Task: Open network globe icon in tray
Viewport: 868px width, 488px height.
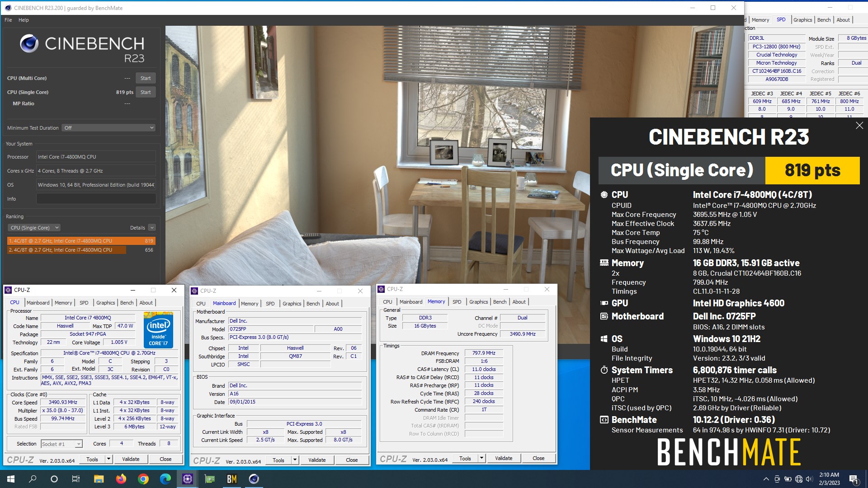Action: (x=798, y=479)
